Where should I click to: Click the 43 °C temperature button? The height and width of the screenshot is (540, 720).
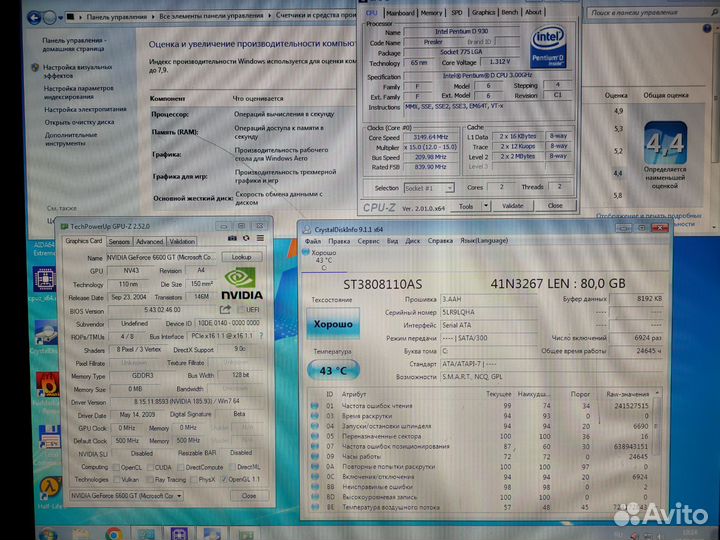[333, 370]
